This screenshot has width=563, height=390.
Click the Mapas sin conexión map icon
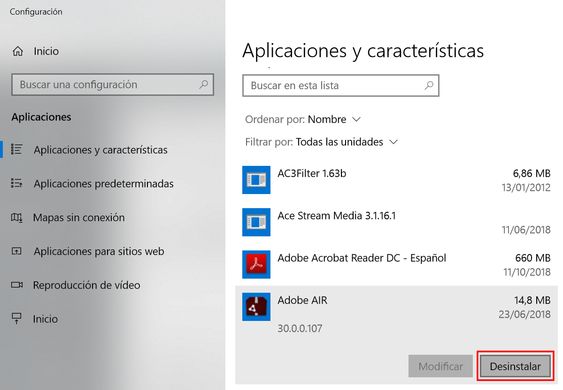click(x=17, y=217)
